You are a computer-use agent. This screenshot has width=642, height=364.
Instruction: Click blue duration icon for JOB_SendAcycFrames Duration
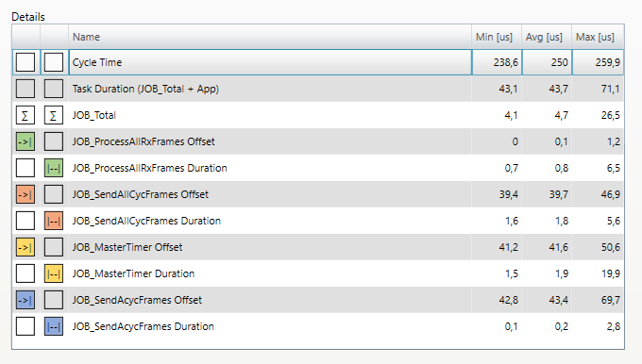[54, 326]
